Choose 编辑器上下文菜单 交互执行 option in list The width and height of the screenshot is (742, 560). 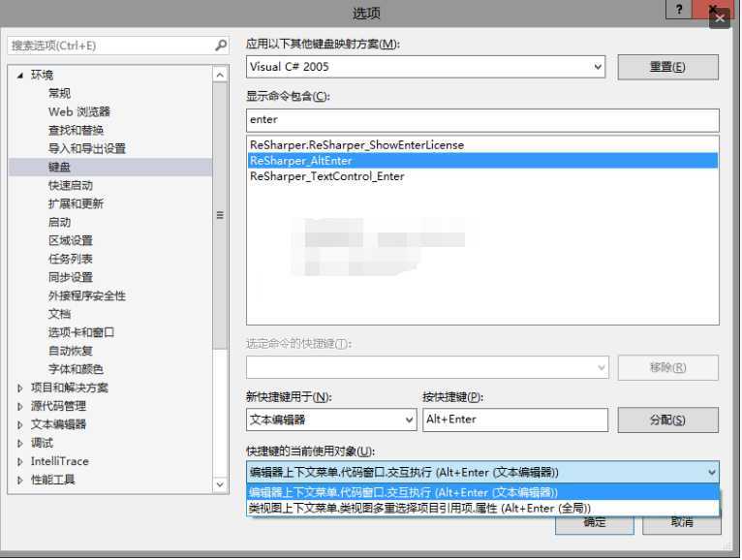point(482,492)
